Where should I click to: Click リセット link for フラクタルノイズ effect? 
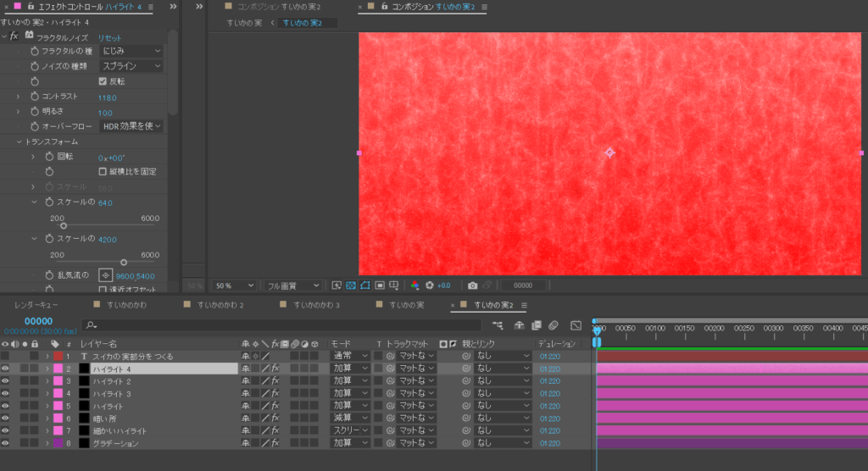[x=109, y=38]
